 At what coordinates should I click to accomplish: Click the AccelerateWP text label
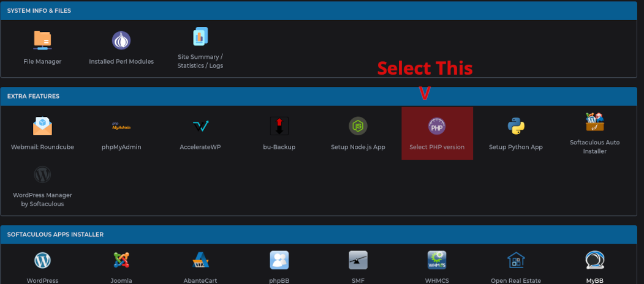point(200,147)
